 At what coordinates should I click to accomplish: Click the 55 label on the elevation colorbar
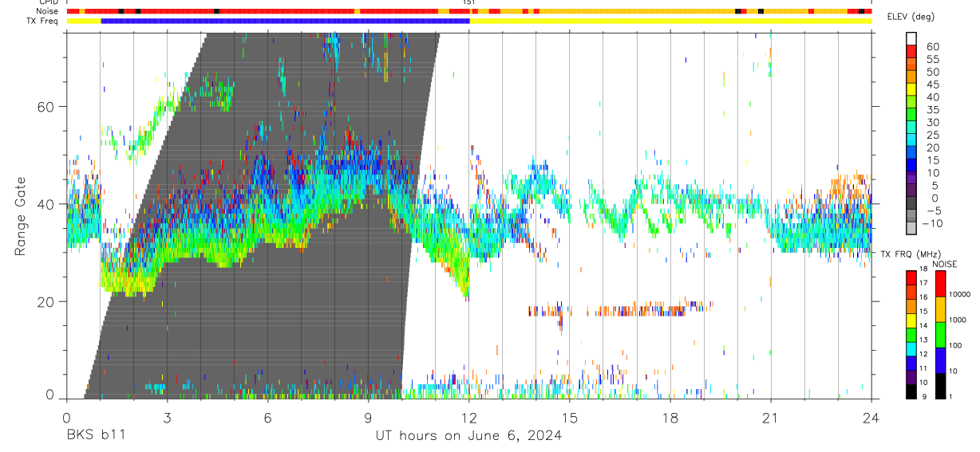point(933,59)
